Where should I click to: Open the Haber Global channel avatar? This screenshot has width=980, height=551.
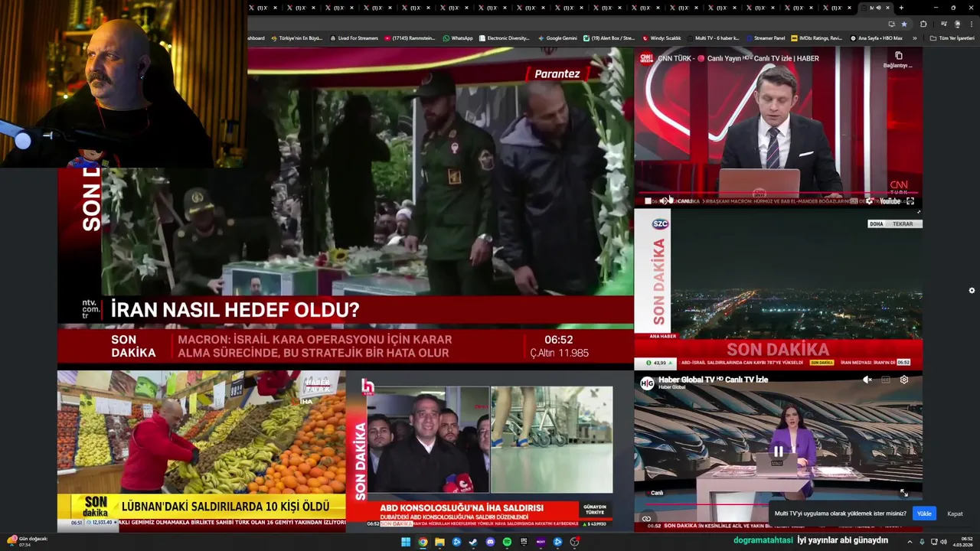[x=647, y=383]
